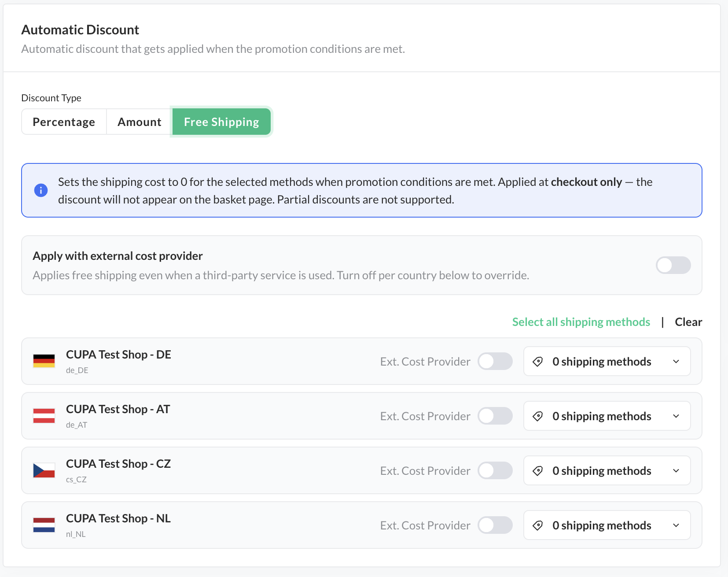728x577 pixels.
Task: Open shipping methods dropdown for DE shop
Action: (x=607, y=361)
